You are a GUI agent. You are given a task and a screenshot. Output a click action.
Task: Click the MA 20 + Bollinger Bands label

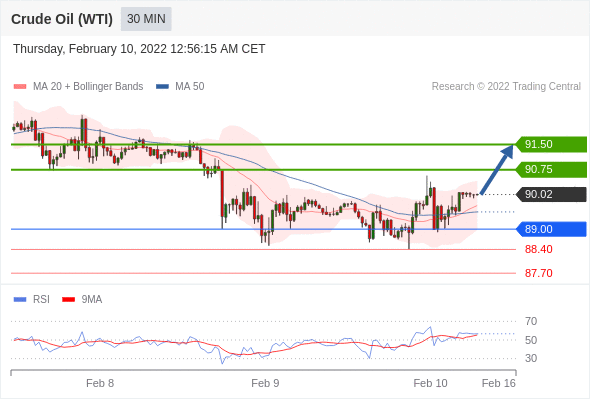click(88, 87)
